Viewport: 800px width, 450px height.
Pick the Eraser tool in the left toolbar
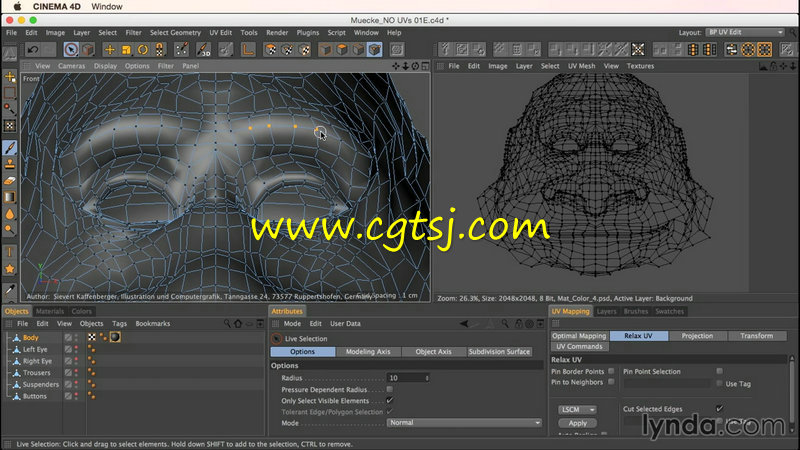[x=10, y=180]
